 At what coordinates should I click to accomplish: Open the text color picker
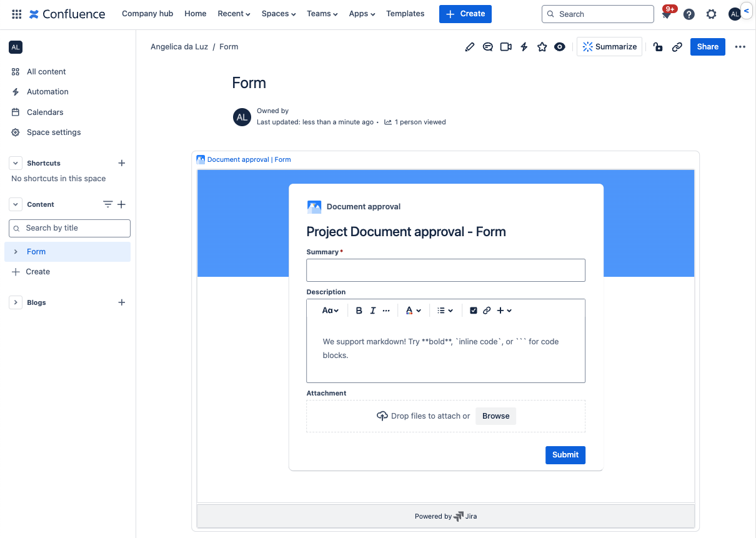[413, 311]
